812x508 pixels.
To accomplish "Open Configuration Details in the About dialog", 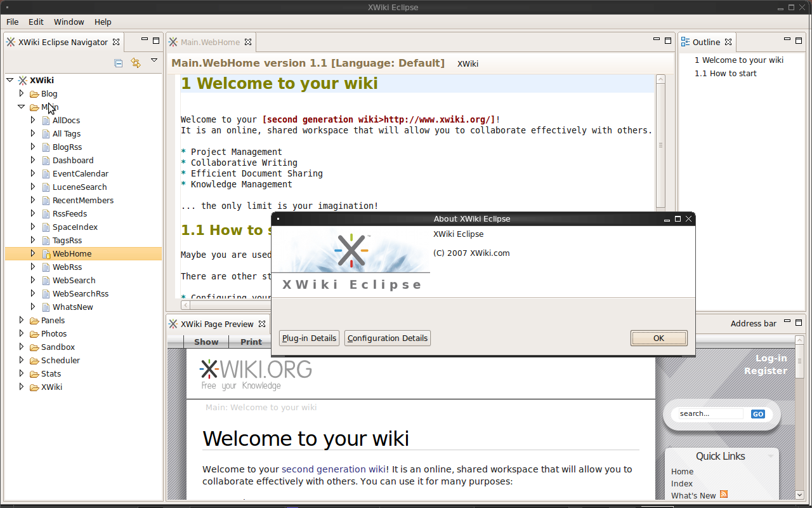I will (387, 338).
